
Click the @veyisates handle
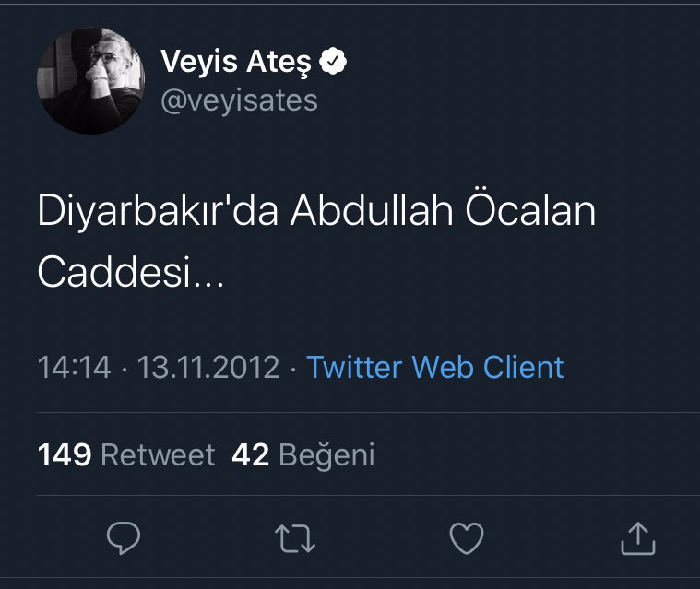[x=239, y=100]
